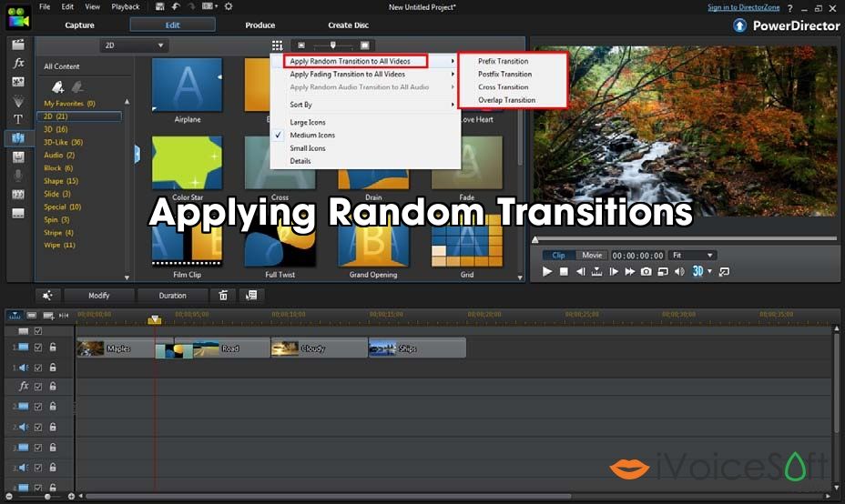Image resolution: width=845 pixels, height=504 pixels.
Task: Choose Postfix Transition from the submenu
Action: pyautogui.click(x=504, y=75)
